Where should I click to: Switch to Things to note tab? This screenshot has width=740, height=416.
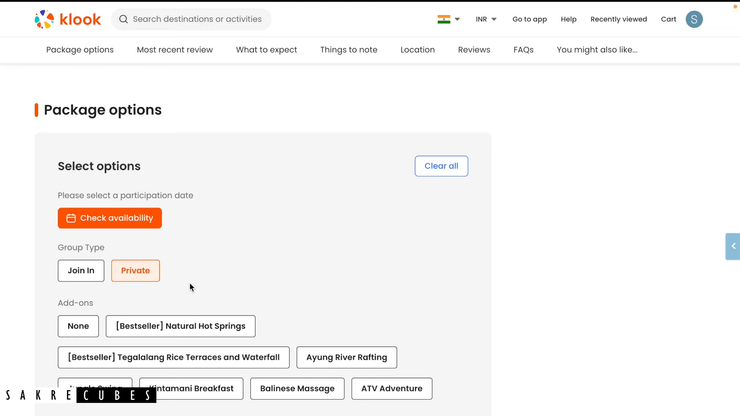point(348,50)
